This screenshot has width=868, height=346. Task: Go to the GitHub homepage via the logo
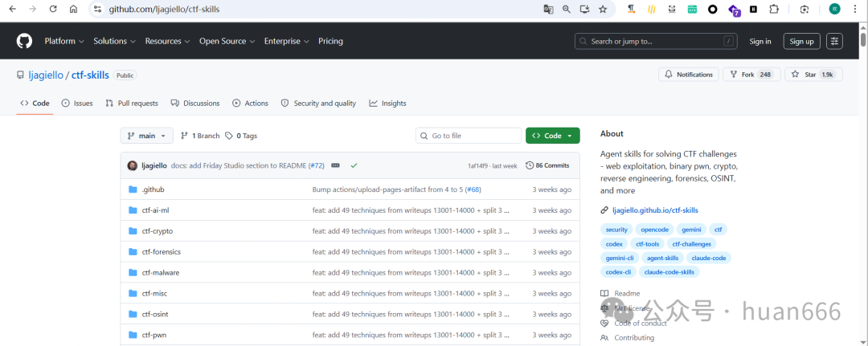tap(24, 41)
